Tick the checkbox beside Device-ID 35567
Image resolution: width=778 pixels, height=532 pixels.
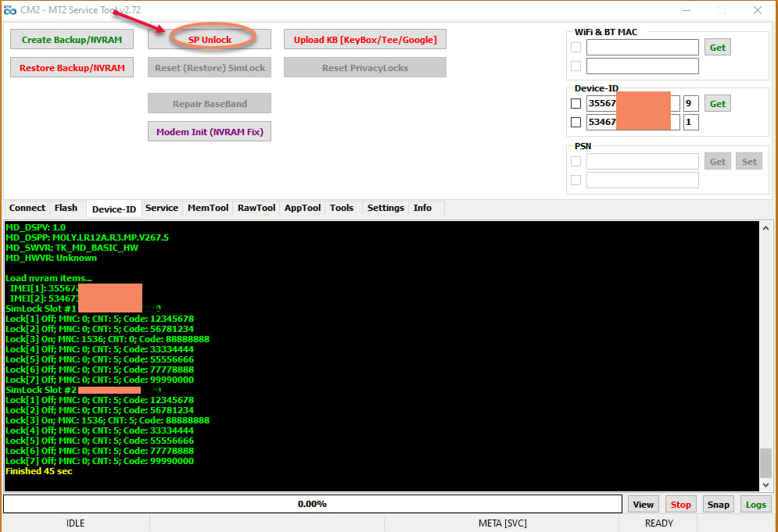576,104
